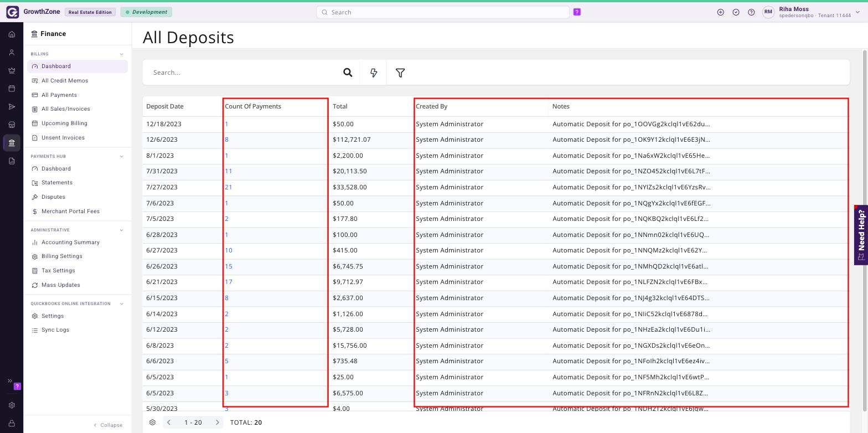The height and width of the screenshot is (433, 868).
Task: Open payment count 8 for 12/6/2023
Action: [x=226, y=140]
